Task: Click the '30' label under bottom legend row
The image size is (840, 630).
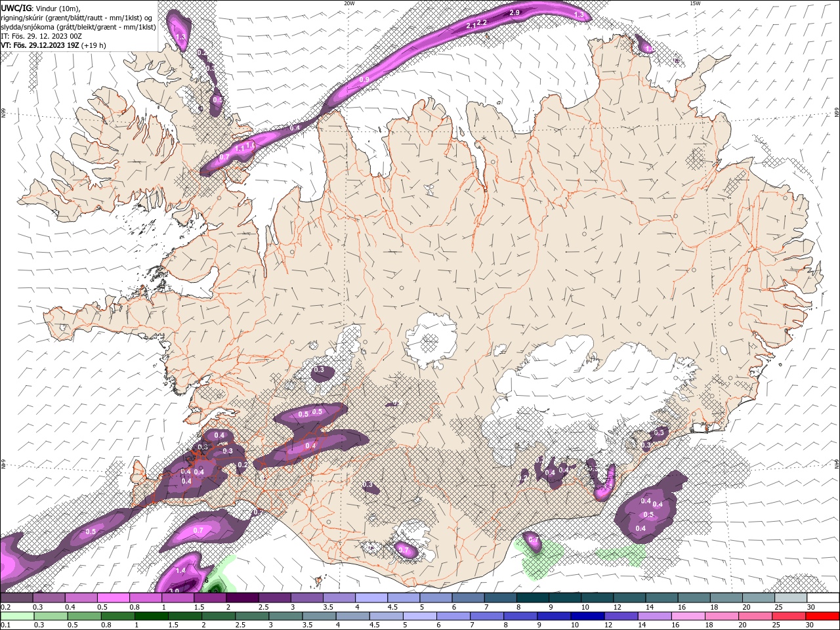Action: [x=811, y=625]
